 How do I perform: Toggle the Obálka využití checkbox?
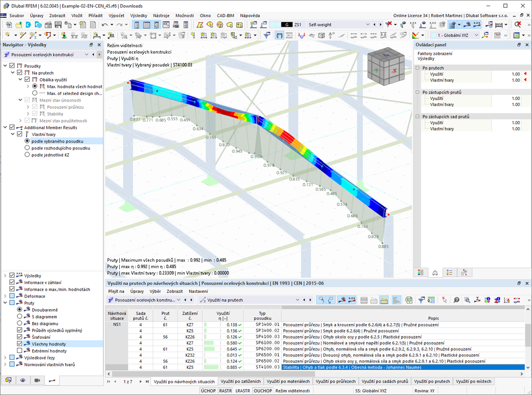[x=27, y=79]
